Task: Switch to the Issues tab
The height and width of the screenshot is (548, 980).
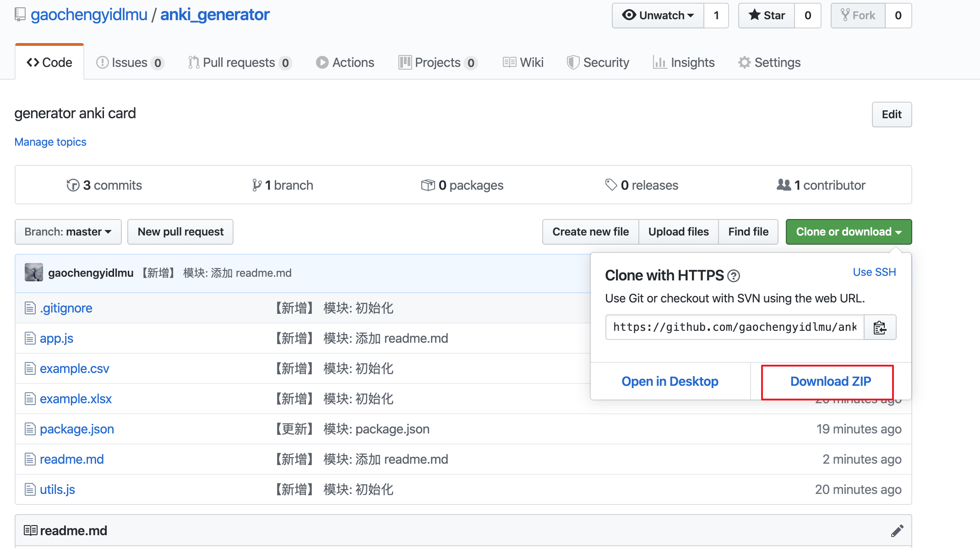Action: click(130, 62)
